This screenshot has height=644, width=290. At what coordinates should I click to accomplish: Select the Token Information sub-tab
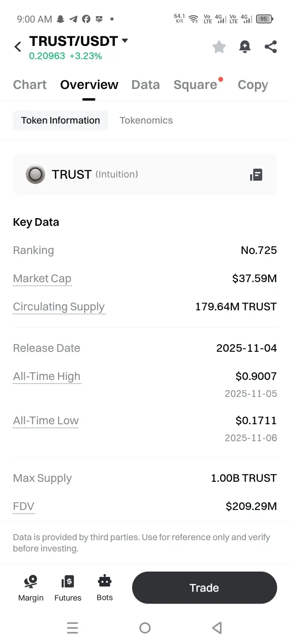(60, 120)
